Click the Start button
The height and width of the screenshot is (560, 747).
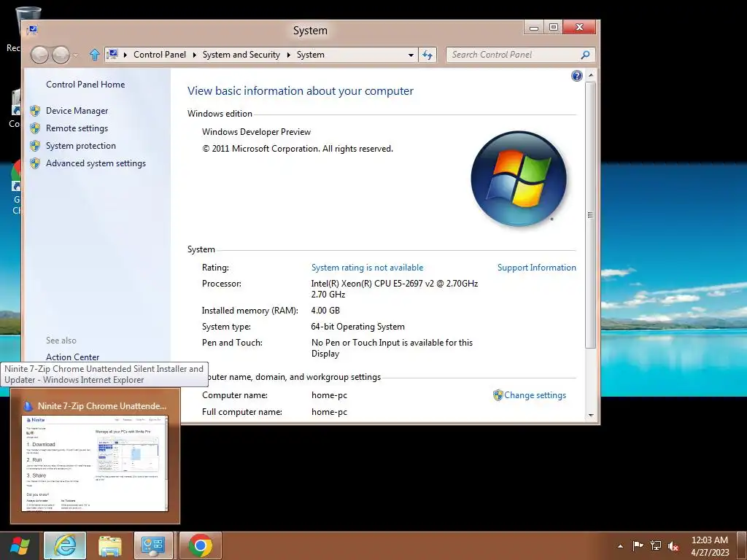pyautogui.click(x=20, y=545)
